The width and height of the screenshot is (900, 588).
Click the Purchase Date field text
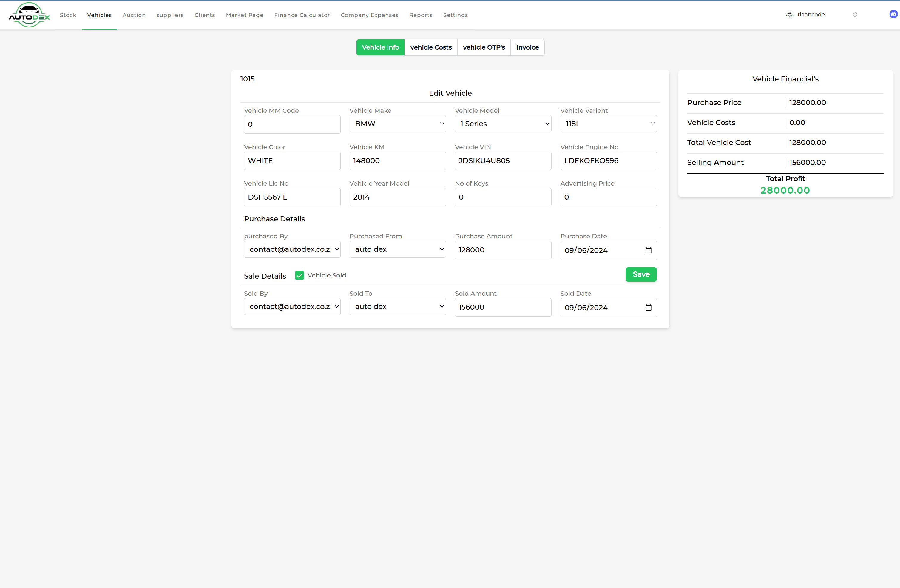click(x=586, y=250)
